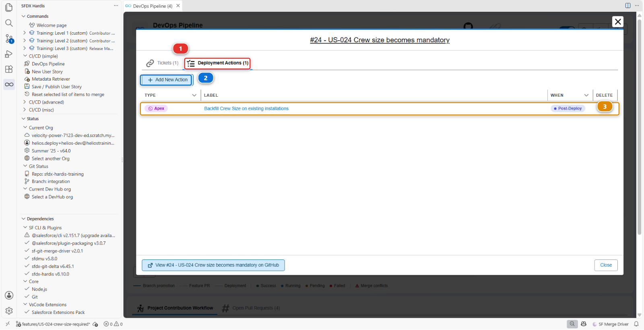Click Branch: integration item
This screenshot has height=330, width=644.
coord(51,181)
